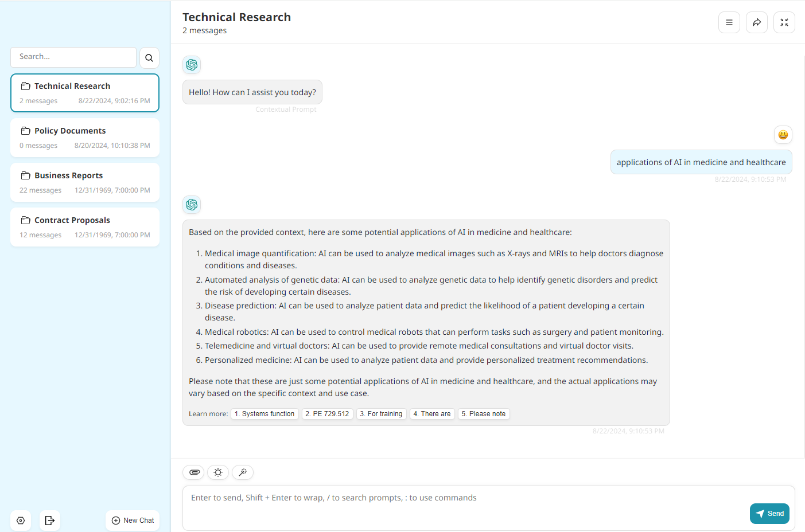Image resolution: width=805 pixels, height=532 pixels.
Task: Open the hamburger menu icon in header
Action: (x=729, y=22)
